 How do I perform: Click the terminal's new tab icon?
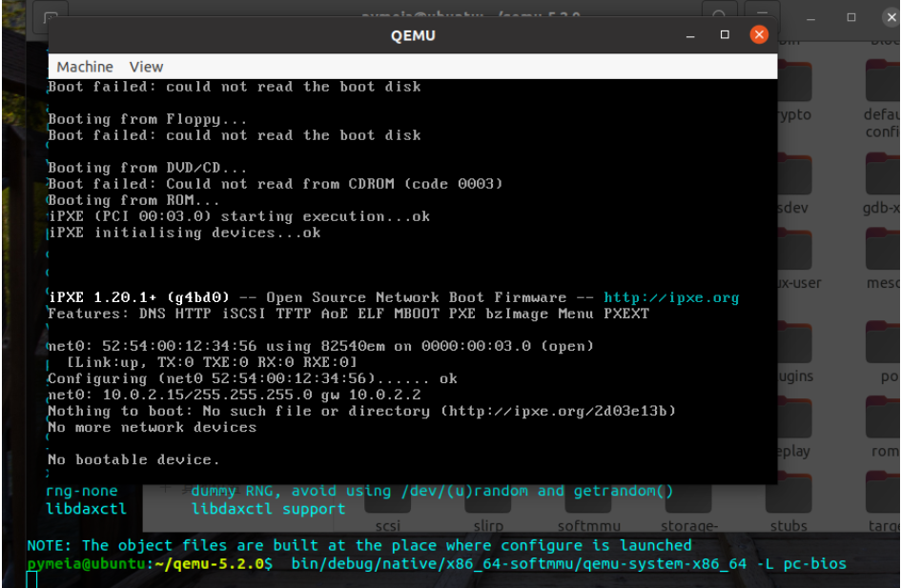(x=51, y=17)
